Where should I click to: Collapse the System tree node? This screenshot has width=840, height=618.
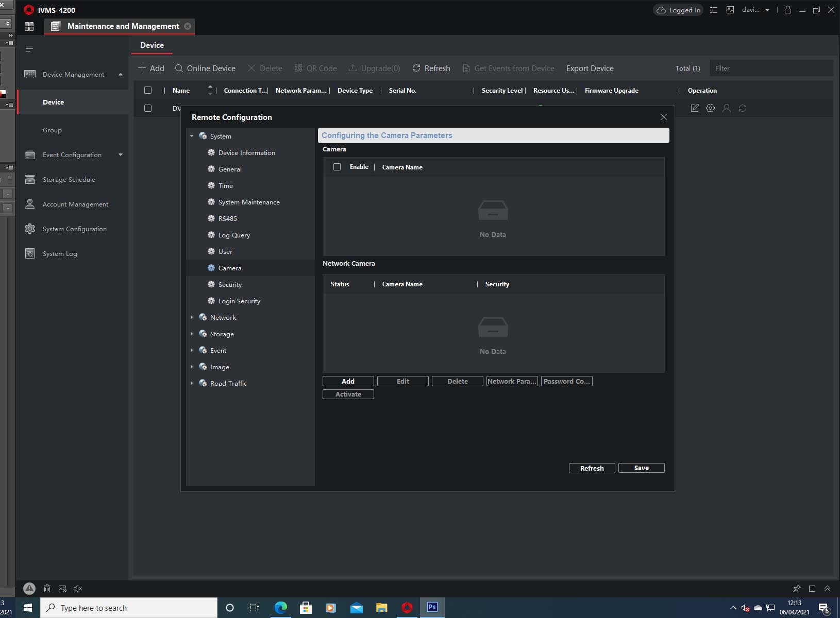192,136
